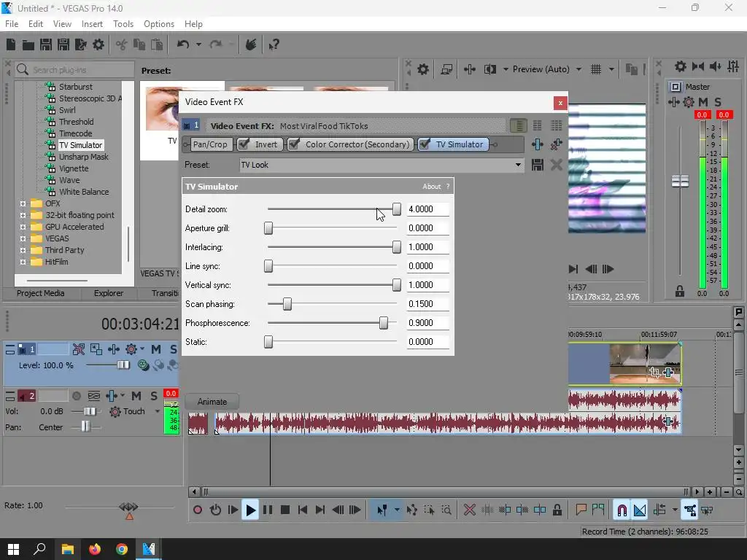The image size is (747, 560).
Task: Click the Split Screen View icon
Action: pos(489,69)
